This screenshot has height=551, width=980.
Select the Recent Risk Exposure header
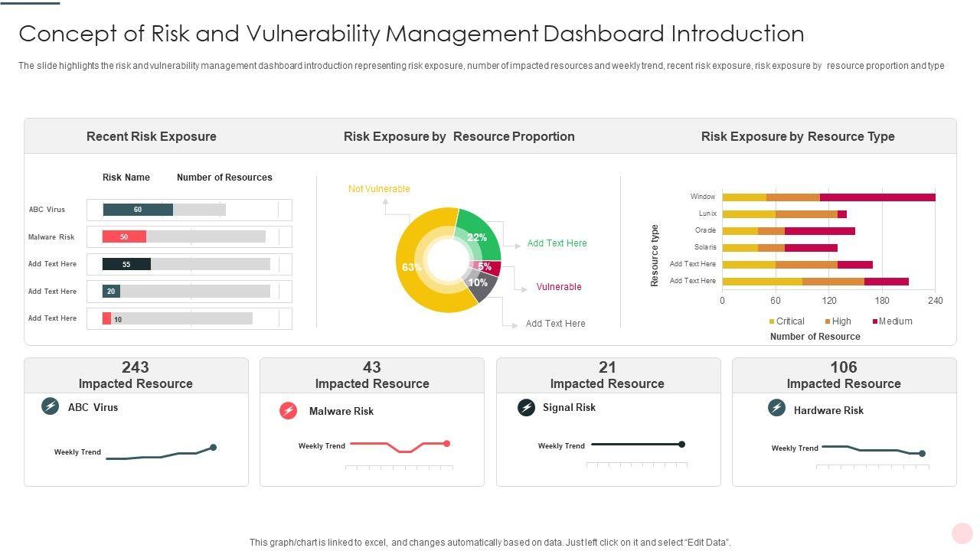coord(152,136)
